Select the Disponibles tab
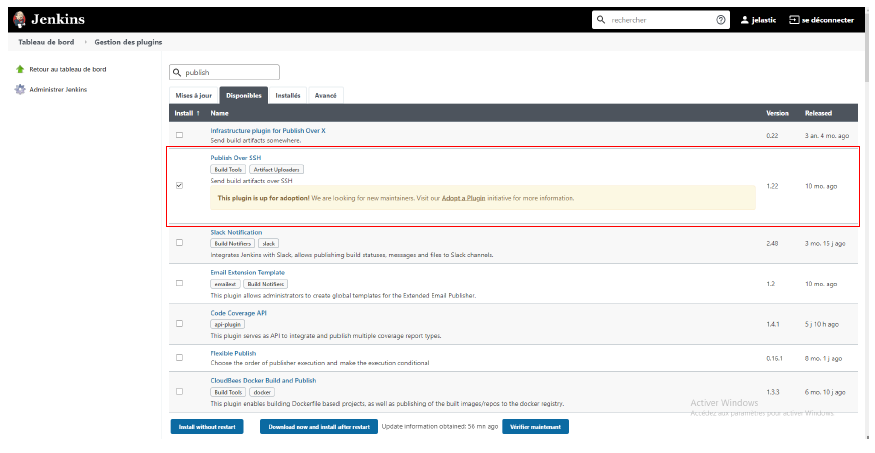 (x=243, y=95)
